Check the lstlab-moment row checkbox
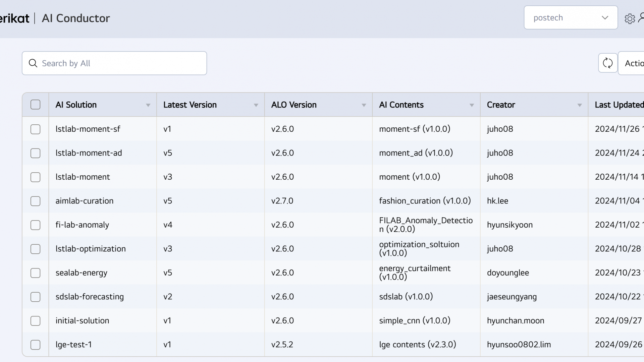 pyautogui.click(x=35, y=177)
